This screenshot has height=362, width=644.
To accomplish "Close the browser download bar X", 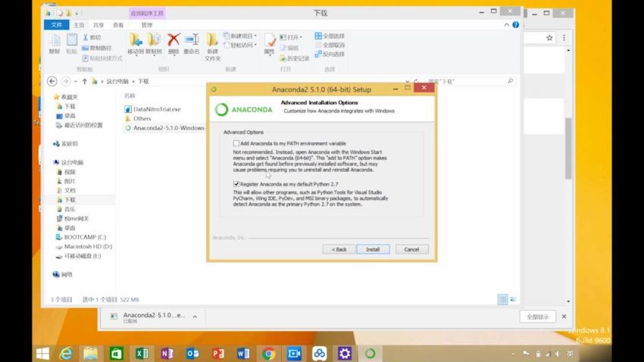I will pos(564,317).
